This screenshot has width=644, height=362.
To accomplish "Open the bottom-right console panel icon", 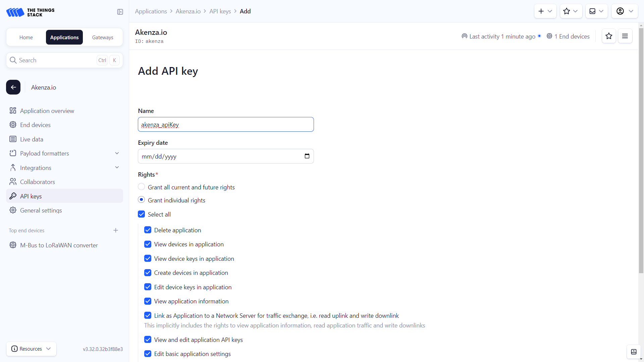I will [x=634, y=352].
